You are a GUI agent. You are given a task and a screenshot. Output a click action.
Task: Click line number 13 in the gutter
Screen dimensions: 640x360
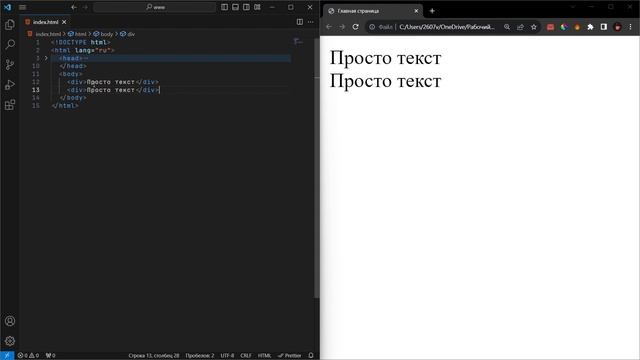click(36, 90)
